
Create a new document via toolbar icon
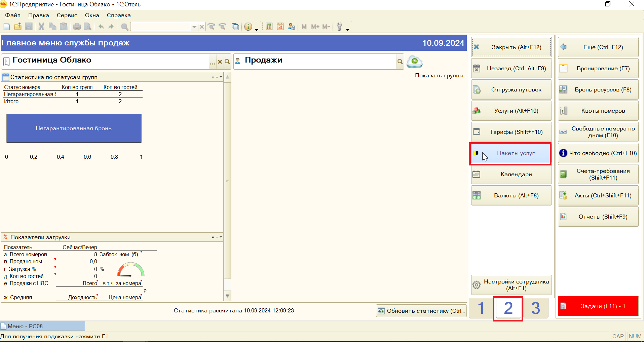[x=7, y=27]
